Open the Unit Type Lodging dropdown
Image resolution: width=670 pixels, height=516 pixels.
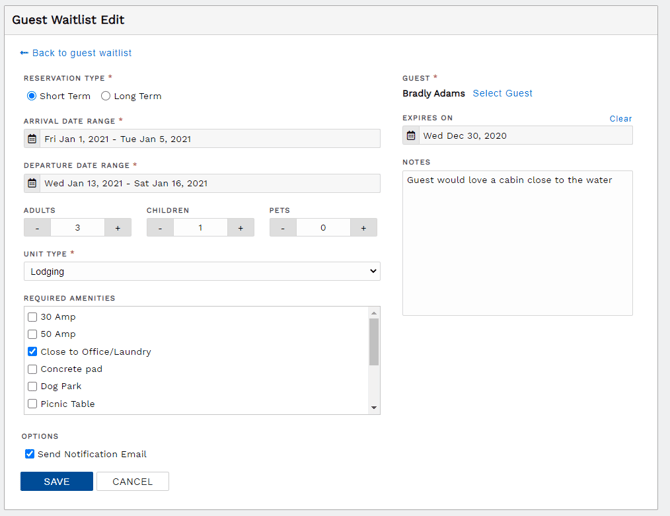tap(202, 271)
